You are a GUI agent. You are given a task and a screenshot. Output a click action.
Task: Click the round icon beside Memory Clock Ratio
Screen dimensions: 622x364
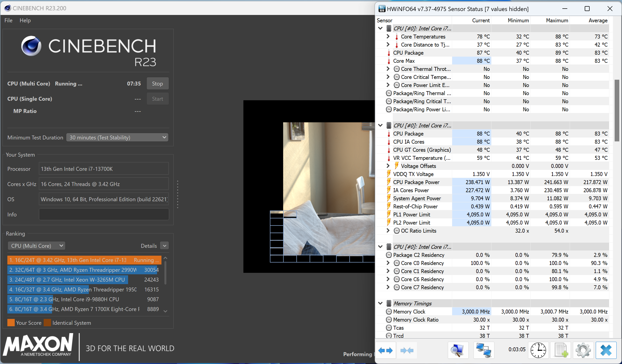[x=389, y=320]
